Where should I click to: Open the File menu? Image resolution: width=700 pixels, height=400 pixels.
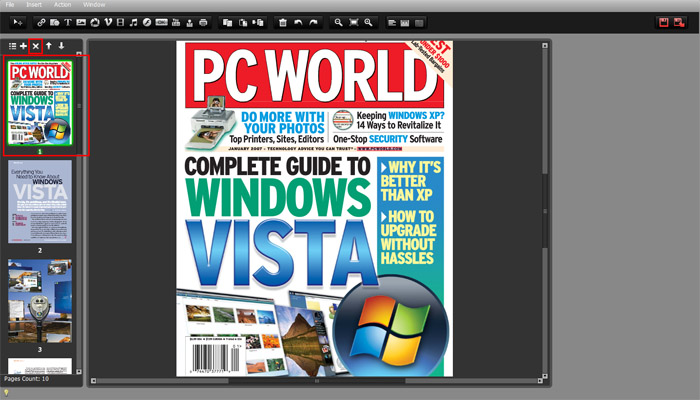(10, 4)
